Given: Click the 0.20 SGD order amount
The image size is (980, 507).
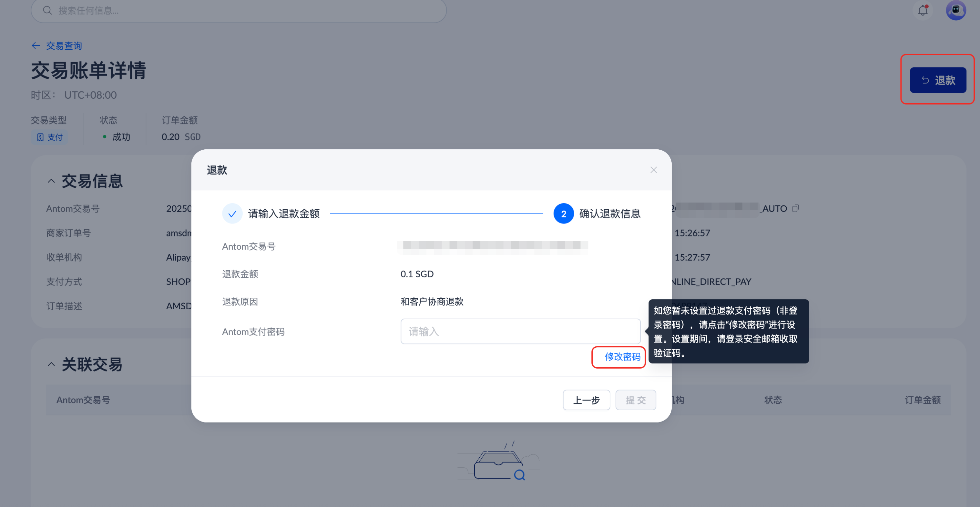Looking at the screenshot, I should pyautogui.click(x=181, y=137).
